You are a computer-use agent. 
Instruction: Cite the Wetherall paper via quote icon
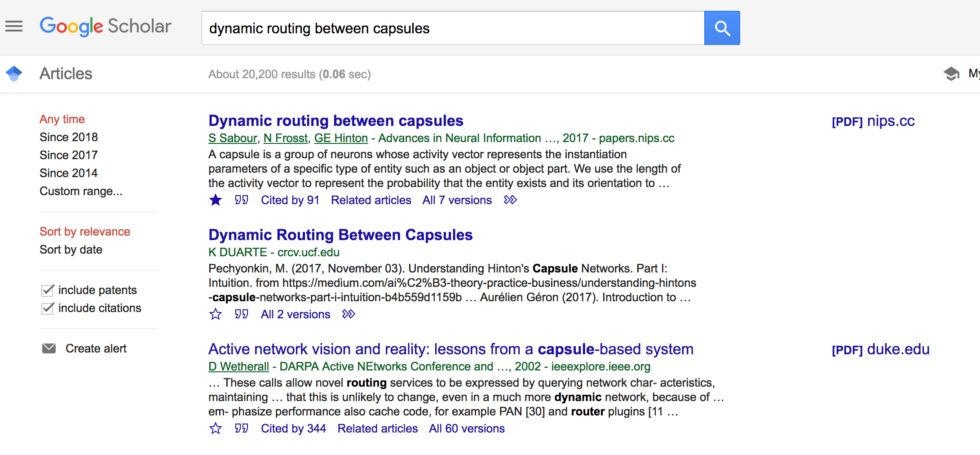(x=242, y=428)
